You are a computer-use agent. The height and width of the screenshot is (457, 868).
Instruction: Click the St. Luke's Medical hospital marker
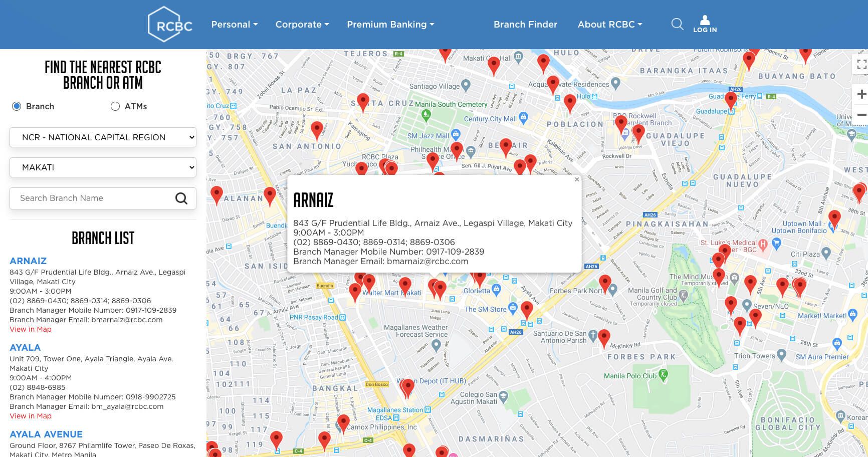[x=763, y=244]
